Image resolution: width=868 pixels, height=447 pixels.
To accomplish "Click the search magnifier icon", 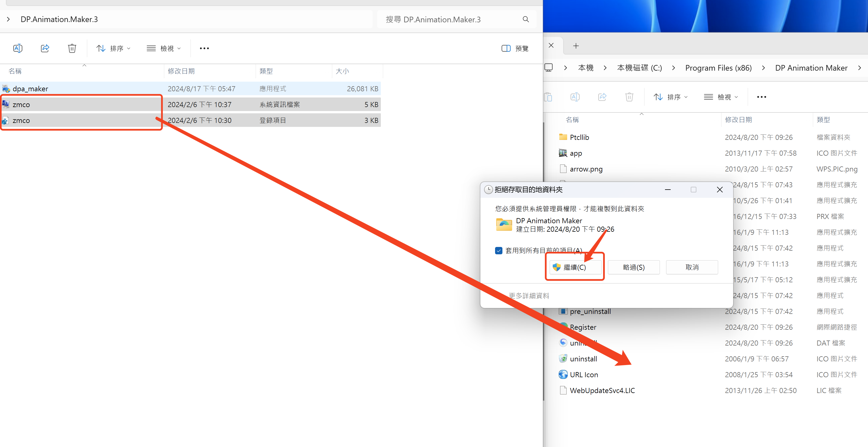I will coord(526,19).
